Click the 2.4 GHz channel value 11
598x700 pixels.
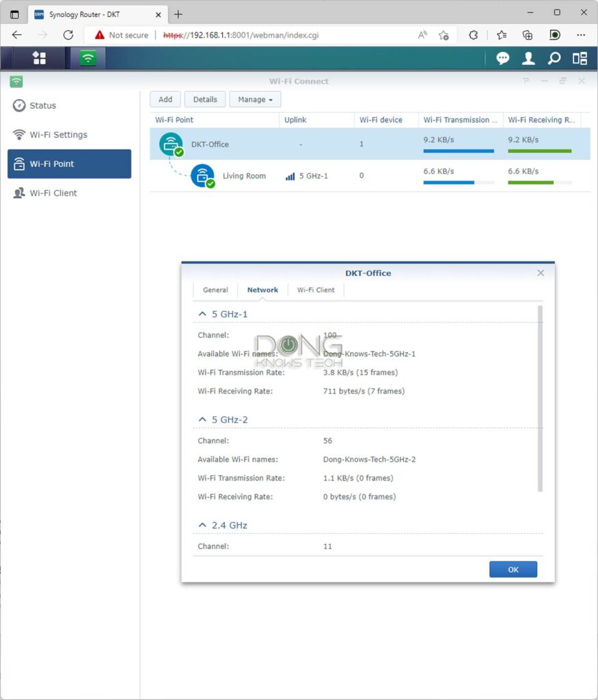point(327,546)
